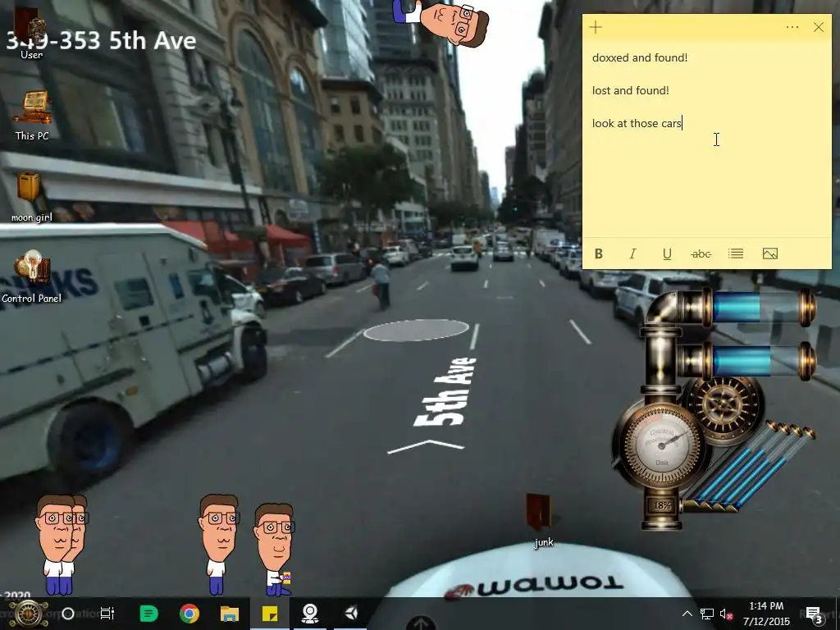Close the sticky note
This screenshot has width=840, height=630.
(819, 27)
